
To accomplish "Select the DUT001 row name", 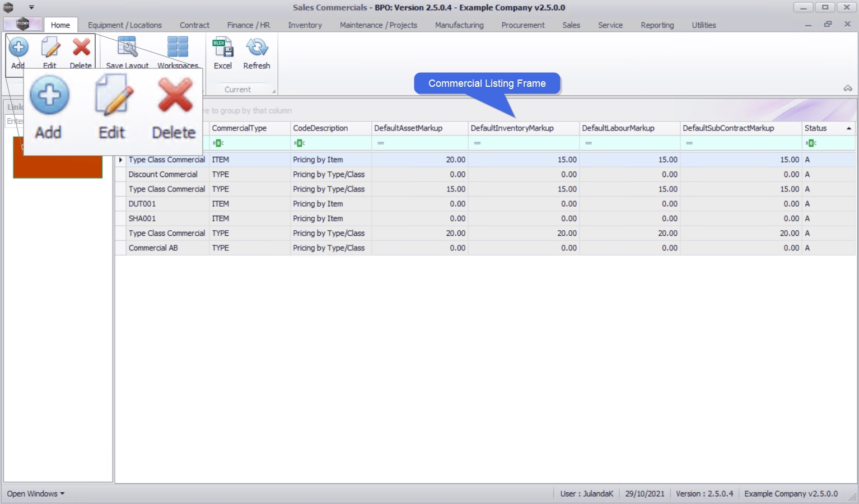I will [x=142, y=204].
